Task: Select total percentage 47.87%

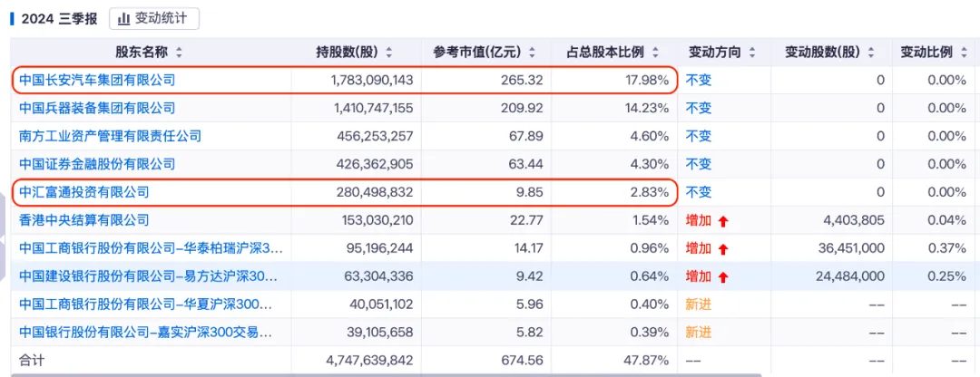Action: (647, 360)
